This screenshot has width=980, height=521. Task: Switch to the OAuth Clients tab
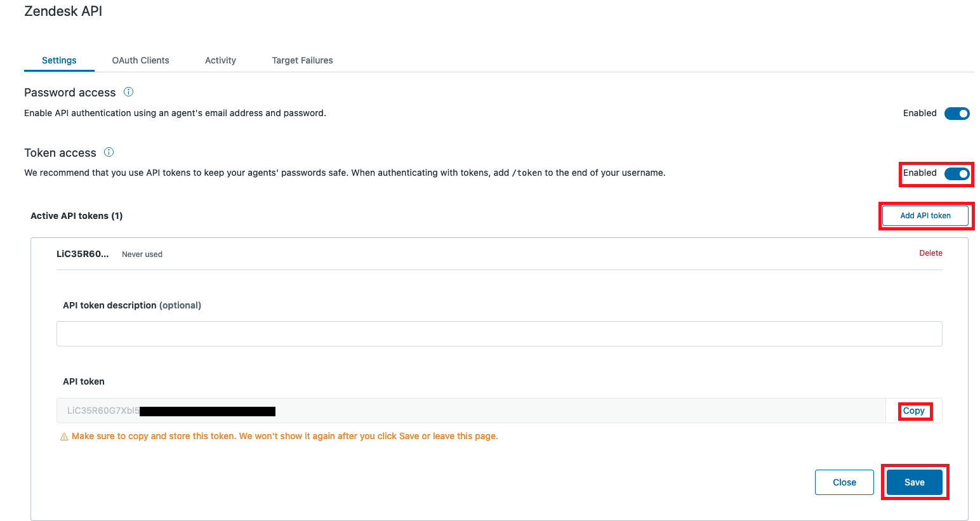tap(140, 60)
